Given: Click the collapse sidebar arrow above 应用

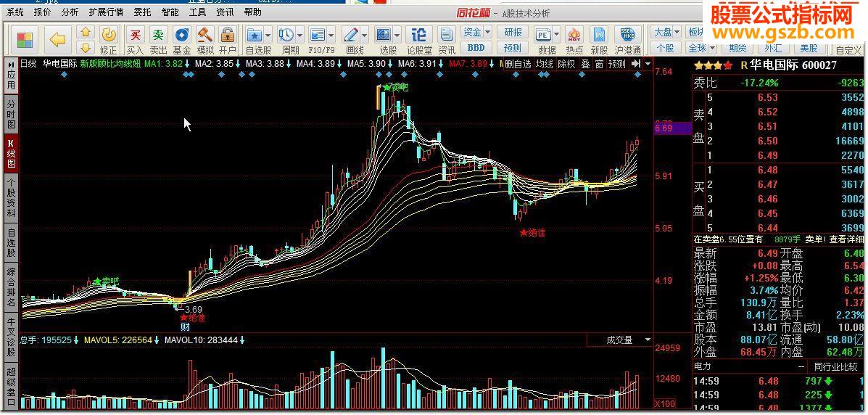Looking at the screenshot, I should (x=11, y=65).
